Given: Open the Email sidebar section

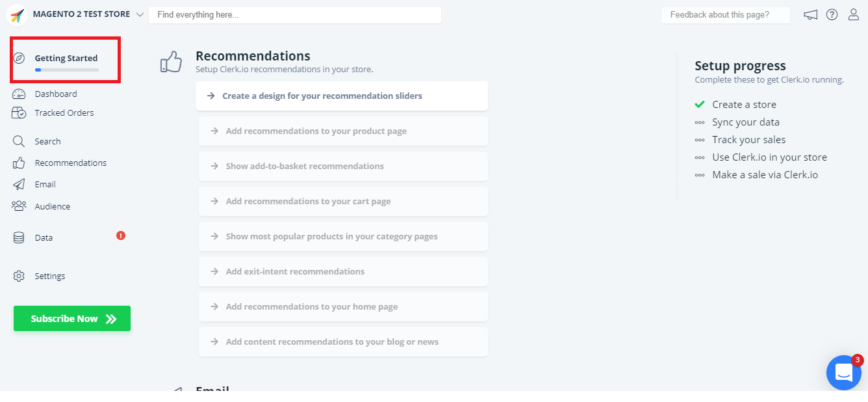Looking at the screenshot, I should pyautogui.click(x=45, y=185).
